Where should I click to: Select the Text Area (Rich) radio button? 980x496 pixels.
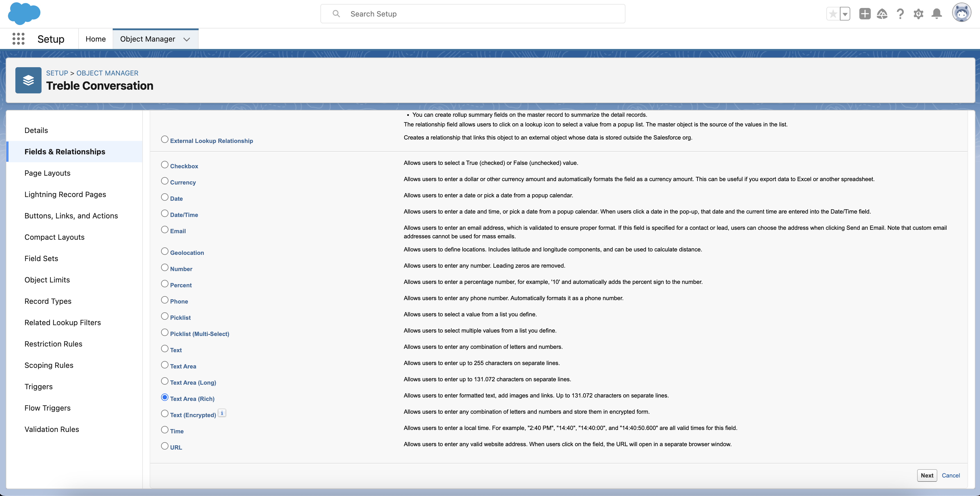tap(165, 397)
